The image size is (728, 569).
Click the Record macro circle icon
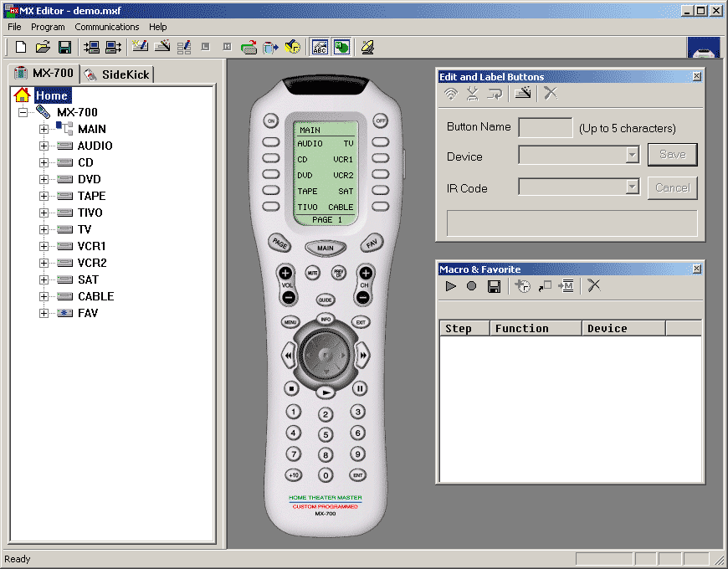[471, 286]
